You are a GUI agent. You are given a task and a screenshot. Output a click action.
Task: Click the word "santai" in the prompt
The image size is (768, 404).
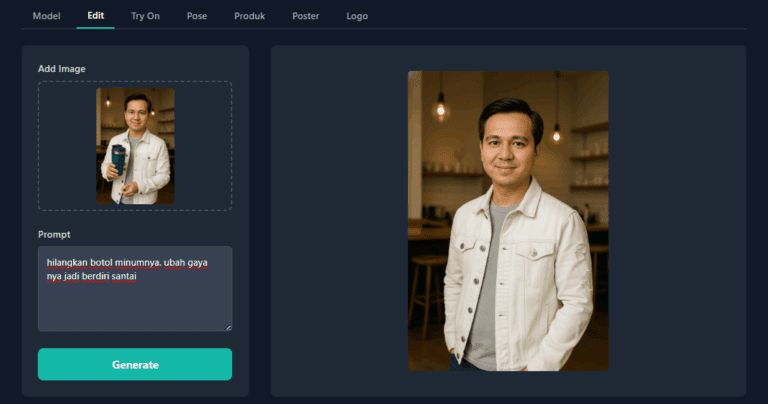(x=122, y=277)
